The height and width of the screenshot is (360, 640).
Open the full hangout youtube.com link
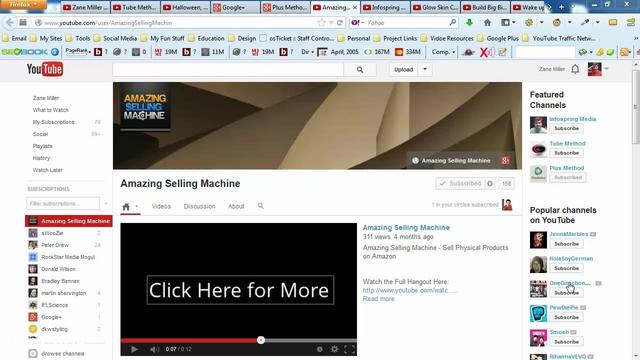(409, 290)
